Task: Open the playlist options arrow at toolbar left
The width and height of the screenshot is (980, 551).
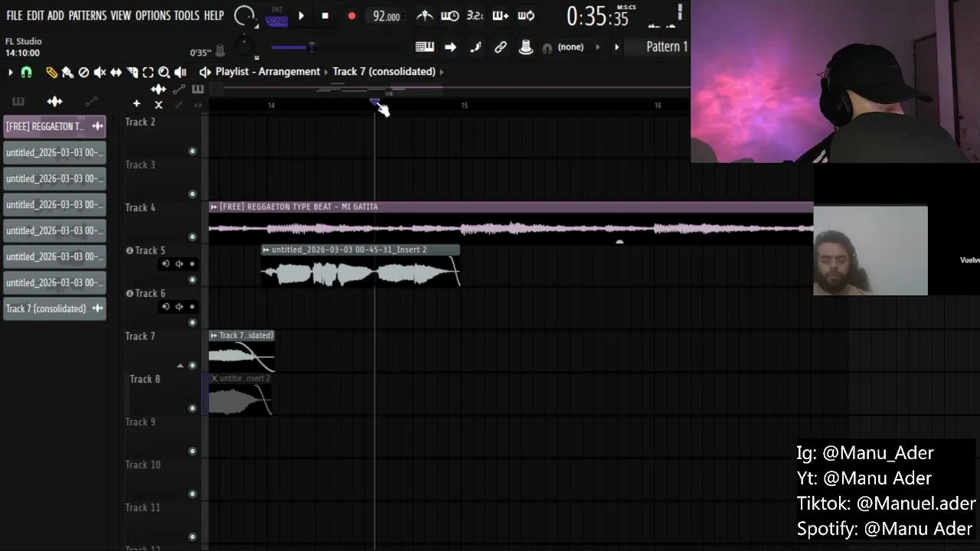Action: click(10, 72)
